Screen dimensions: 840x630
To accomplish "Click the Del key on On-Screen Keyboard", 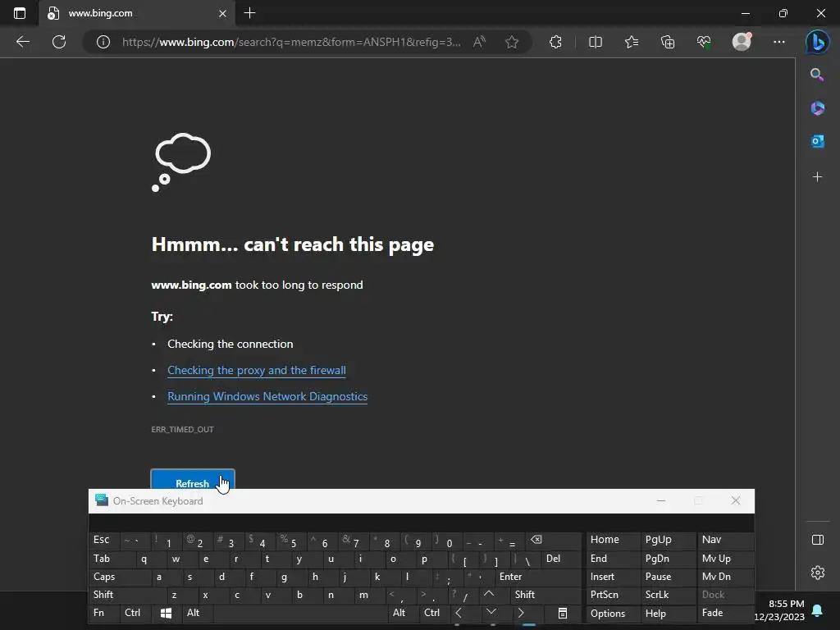I will point(561,559).
